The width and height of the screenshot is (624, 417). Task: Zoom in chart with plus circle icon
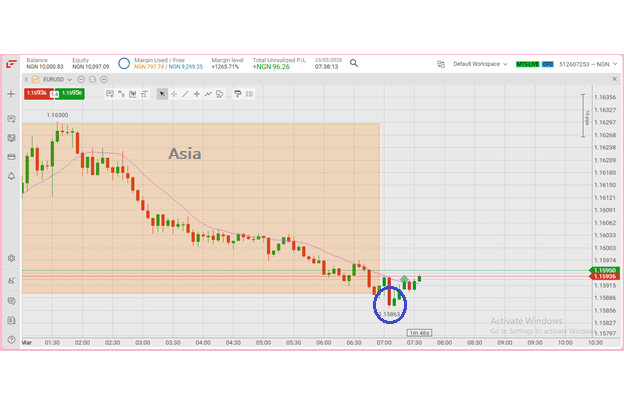pos(104,80)
